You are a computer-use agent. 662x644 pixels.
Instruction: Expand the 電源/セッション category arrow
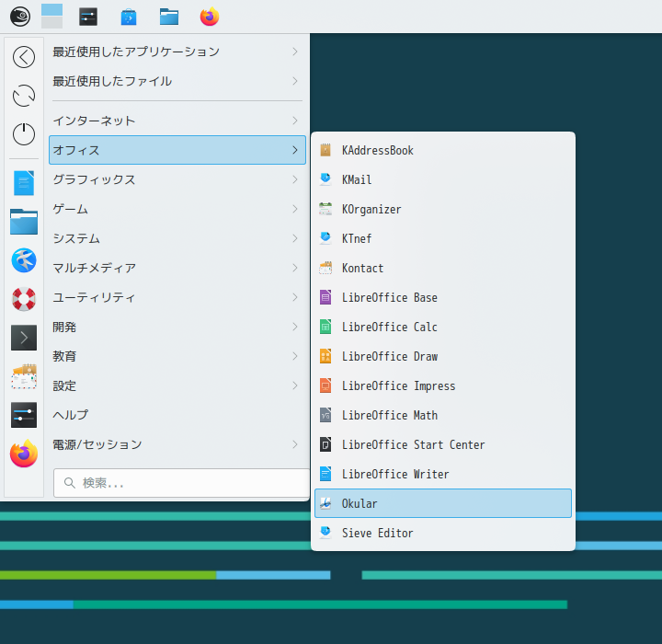click(295, 444)
